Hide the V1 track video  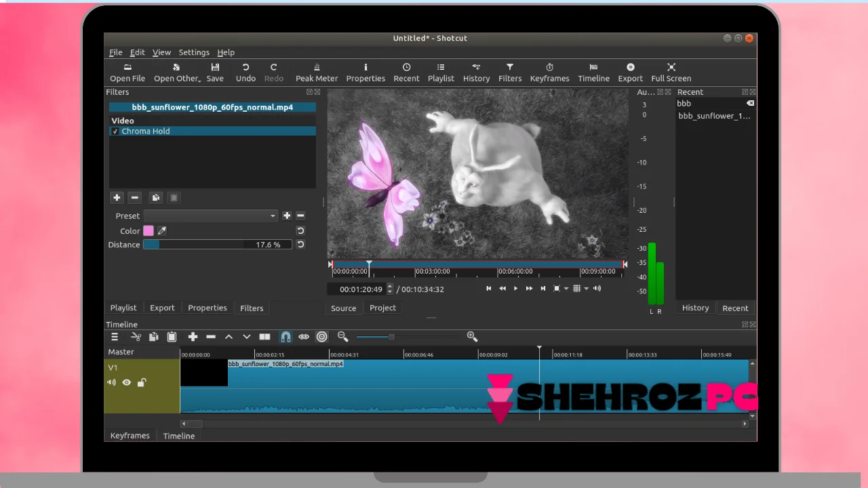click(127, 383)
